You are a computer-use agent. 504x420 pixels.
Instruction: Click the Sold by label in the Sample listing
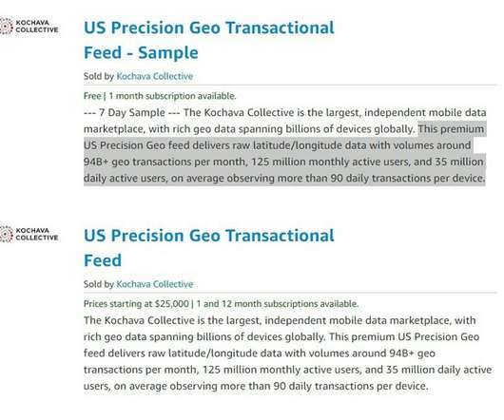click(99, 76)
